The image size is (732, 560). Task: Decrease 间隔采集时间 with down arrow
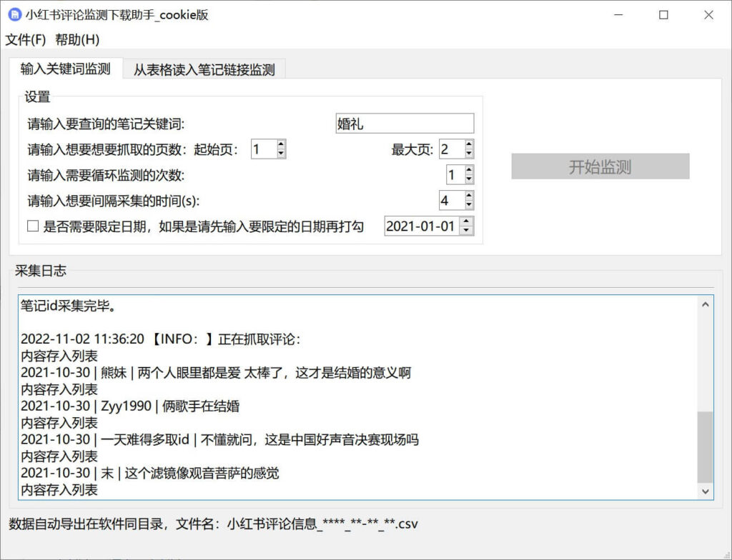tap(469, 205)
